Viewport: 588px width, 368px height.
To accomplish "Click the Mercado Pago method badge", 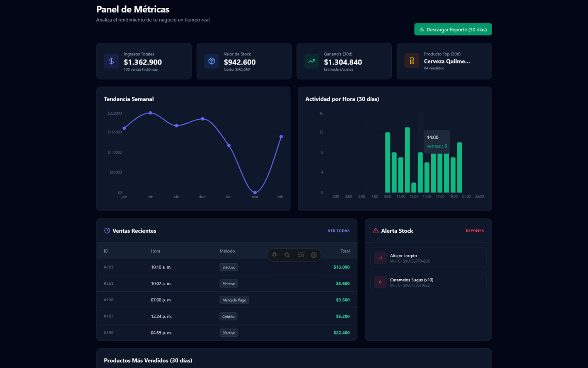I will point(234,300).
